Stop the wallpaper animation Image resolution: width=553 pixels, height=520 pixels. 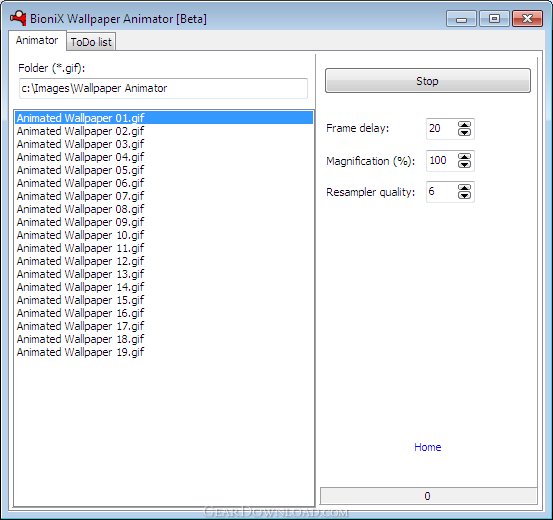pyautogui.click(x=427, y=81)
